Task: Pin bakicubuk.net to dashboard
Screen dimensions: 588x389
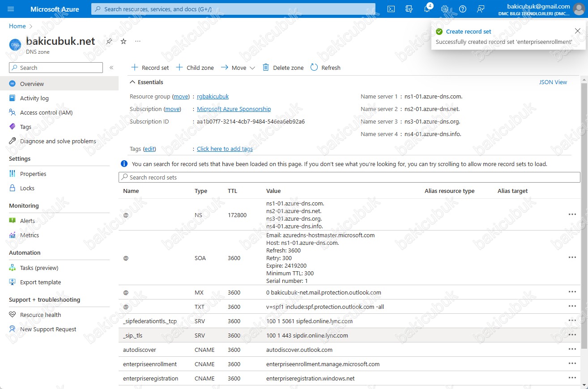Action: 109,41
